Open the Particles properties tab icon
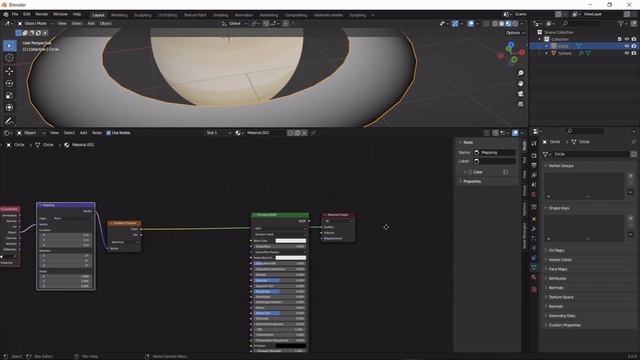Viewport: 640px width, 360px height. [x=534, y=238]
